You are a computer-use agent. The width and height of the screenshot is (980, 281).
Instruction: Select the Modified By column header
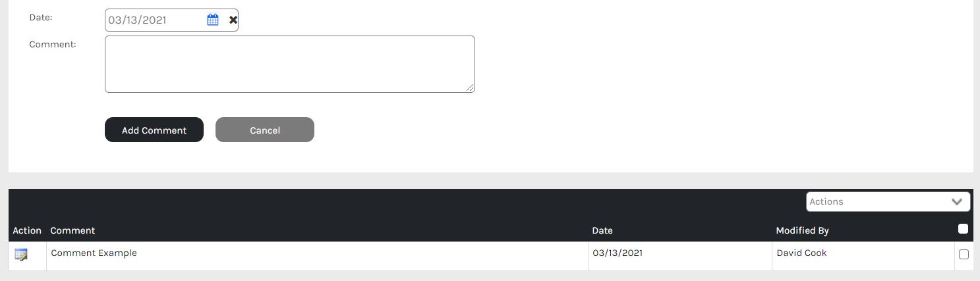point(802,230)
